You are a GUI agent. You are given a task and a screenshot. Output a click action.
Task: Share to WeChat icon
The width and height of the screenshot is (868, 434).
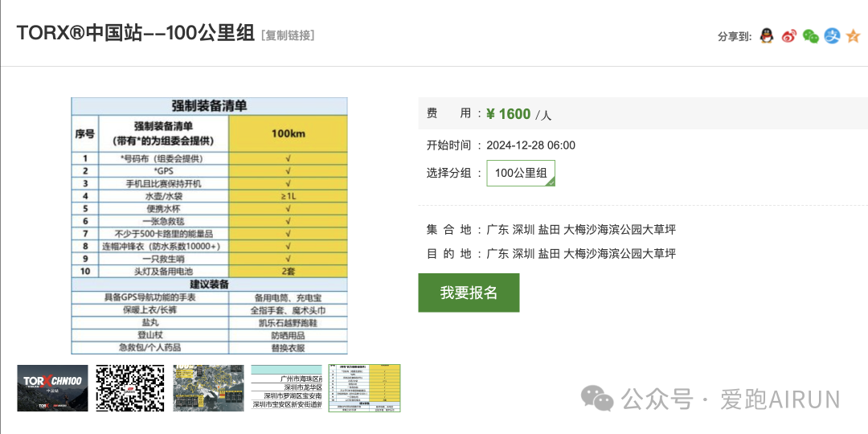810,36
